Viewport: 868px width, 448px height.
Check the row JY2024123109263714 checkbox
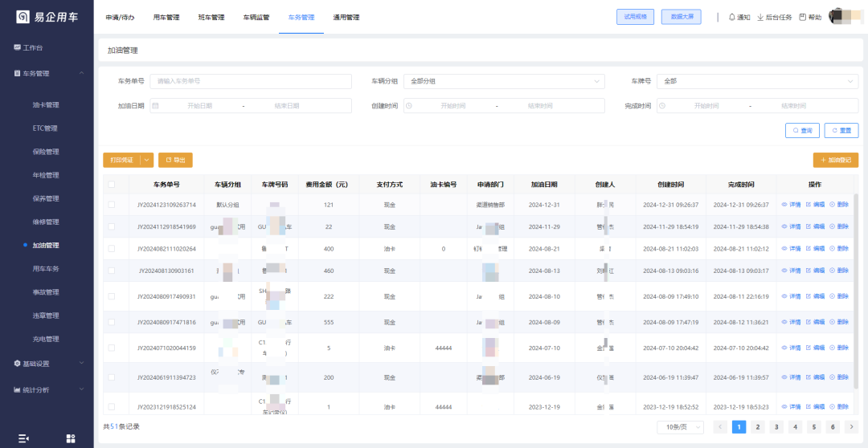pos(112,205)
